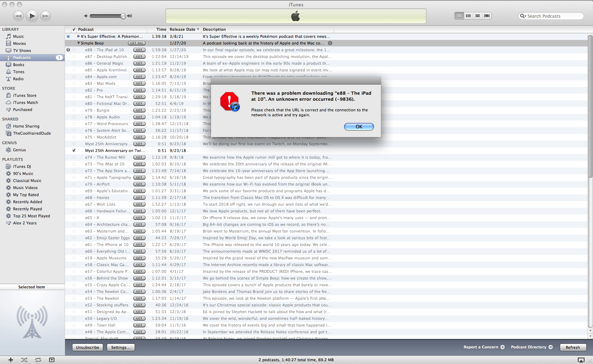This screenshot has width=593, height=364.
Task: Toggle the artwork viewer button in the bottom bar
Action: (52, 360)
